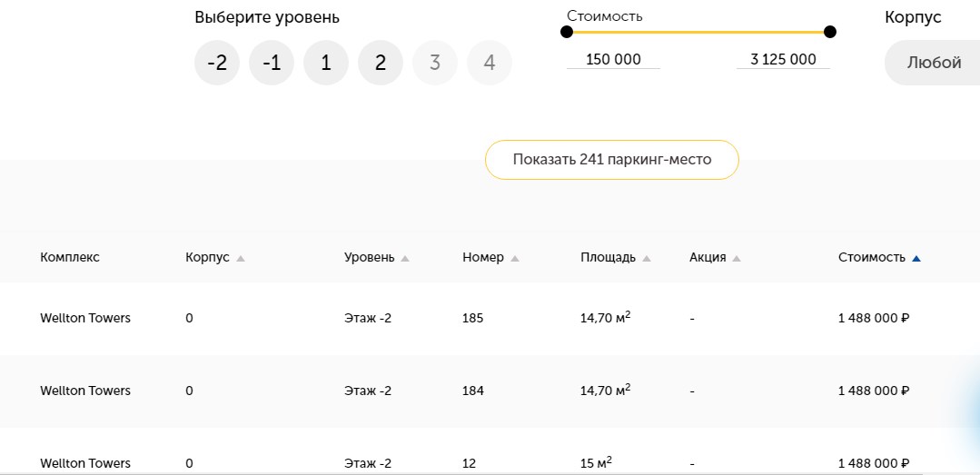Select level 4 filter button

click(x=490, y=63)
